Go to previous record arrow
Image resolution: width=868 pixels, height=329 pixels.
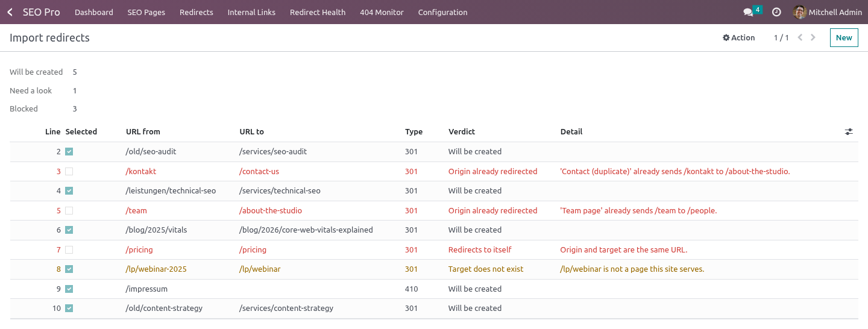click(800, 37)
